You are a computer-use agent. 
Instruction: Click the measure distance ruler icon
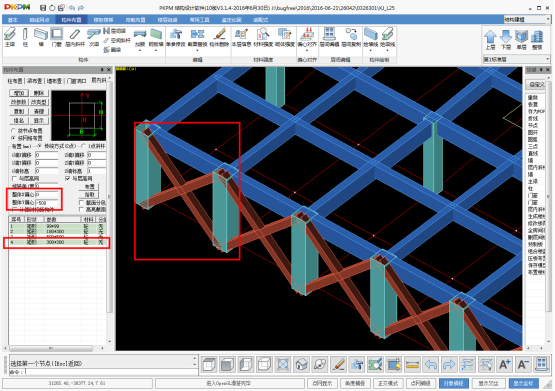click(x=412, y=364)
